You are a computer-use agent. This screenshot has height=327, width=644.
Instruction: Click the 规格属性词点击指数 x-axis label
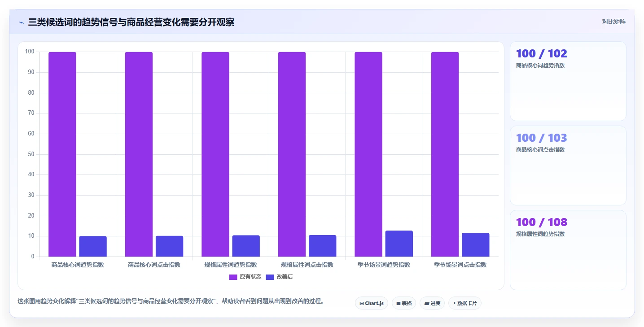click(307, 265)
